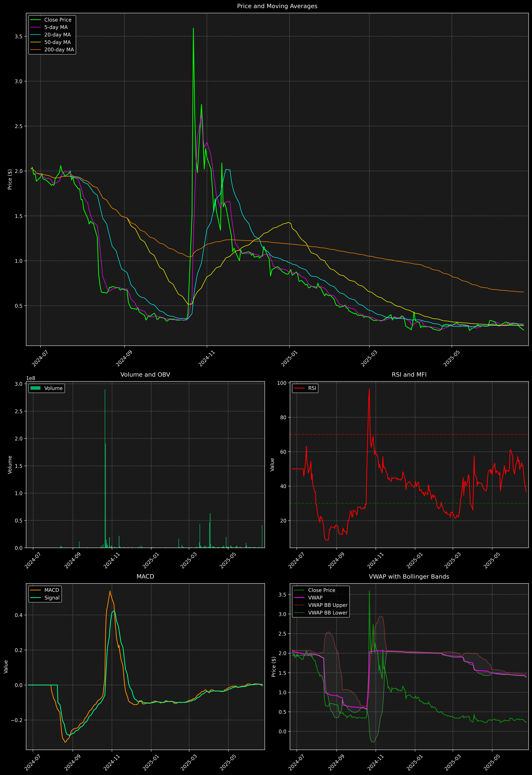Screen dimensions: 532x775
Task: Click the 'Volume' y-axis label
Action: point(10,464)
